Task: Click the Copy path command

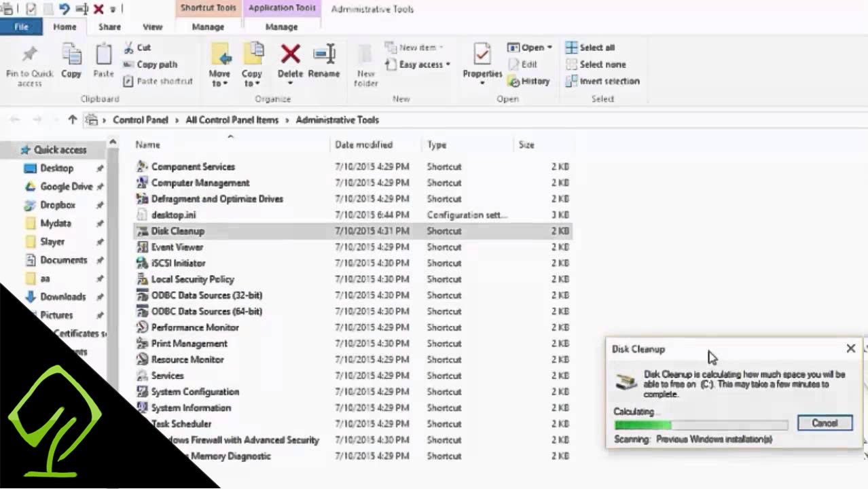Action: (150, 65)
